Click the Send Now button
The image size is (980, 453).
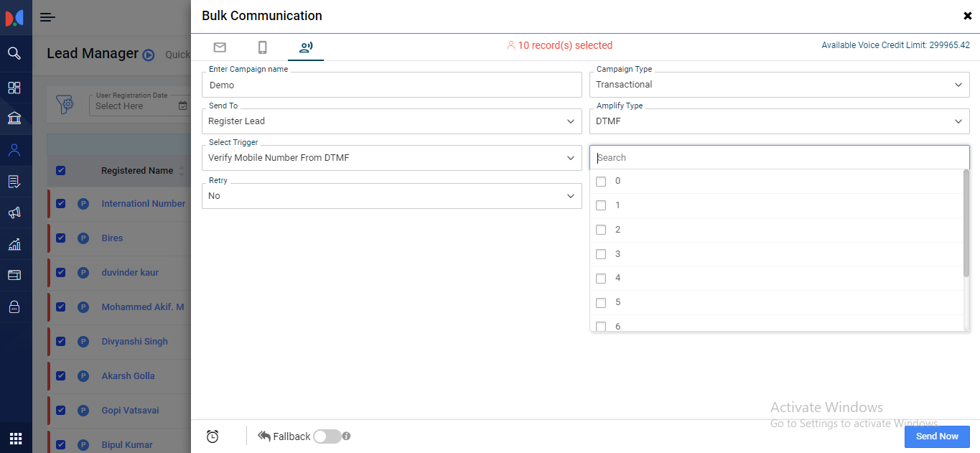[937, 436]
